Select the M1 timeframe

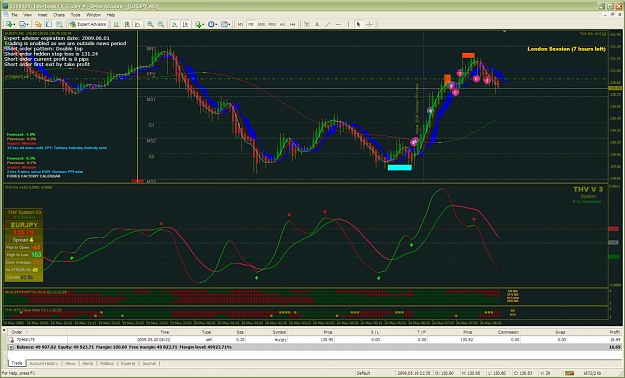pos(240,24)
